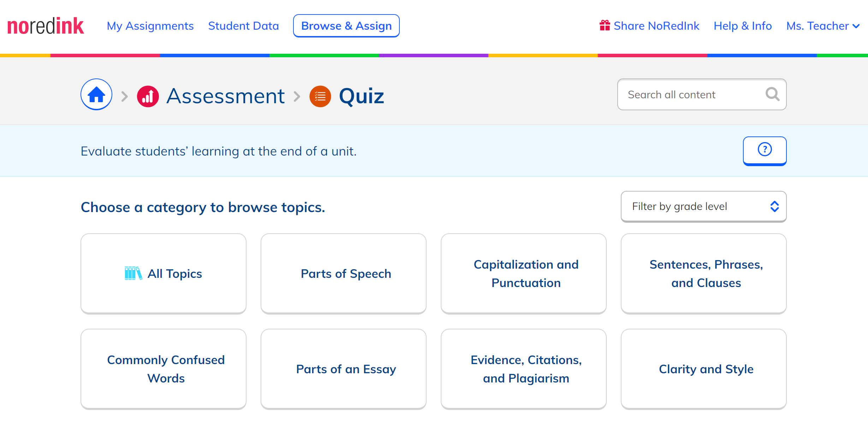Click the orange Quiz list icon
Viewport: 868px width, 439px height.
click(x=320, y=96)
